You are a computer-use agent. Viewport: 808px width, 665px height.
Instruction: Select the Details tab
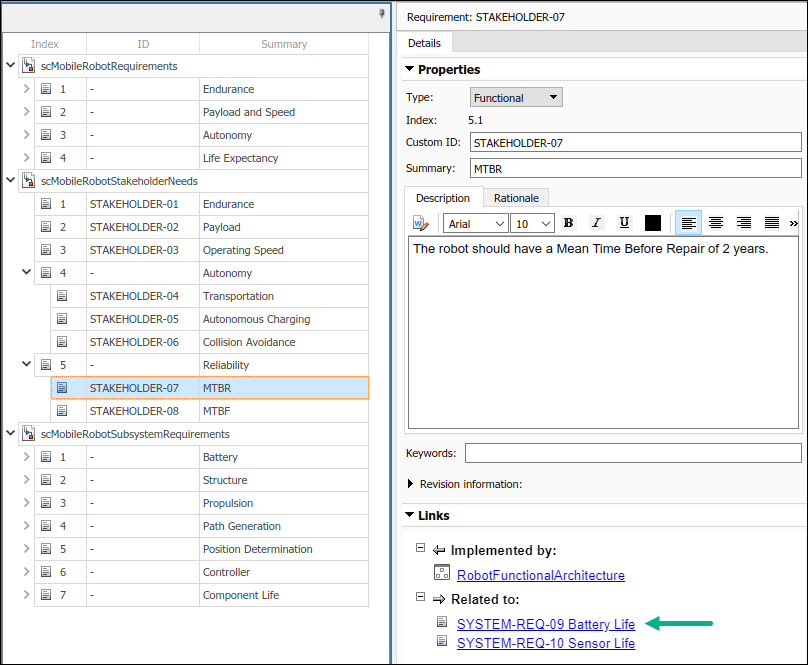(424, 43)
